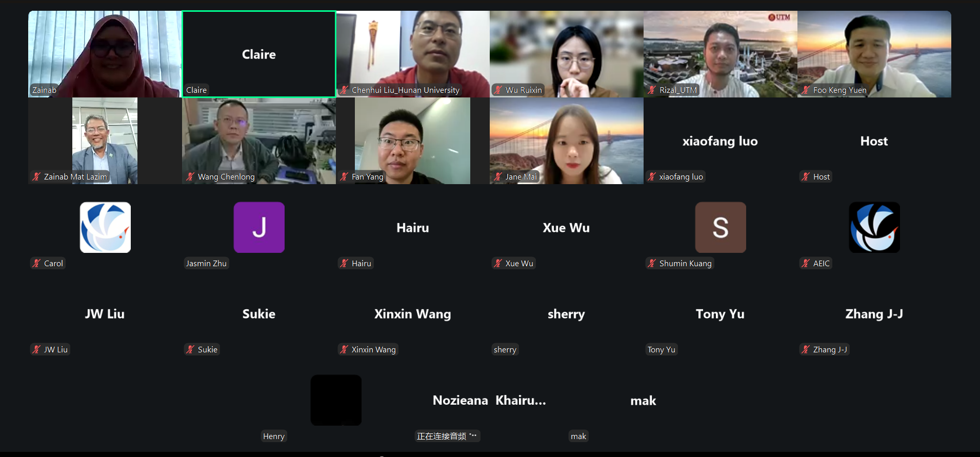Select the highlighted Claire speaker tile
Viewport: 980px width, 457px height.
tap(259, 54)
